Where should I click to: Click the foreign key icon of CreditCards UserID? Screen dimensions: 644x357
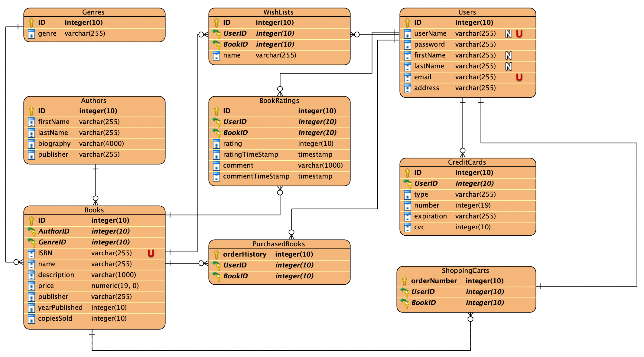pos(408,184)
